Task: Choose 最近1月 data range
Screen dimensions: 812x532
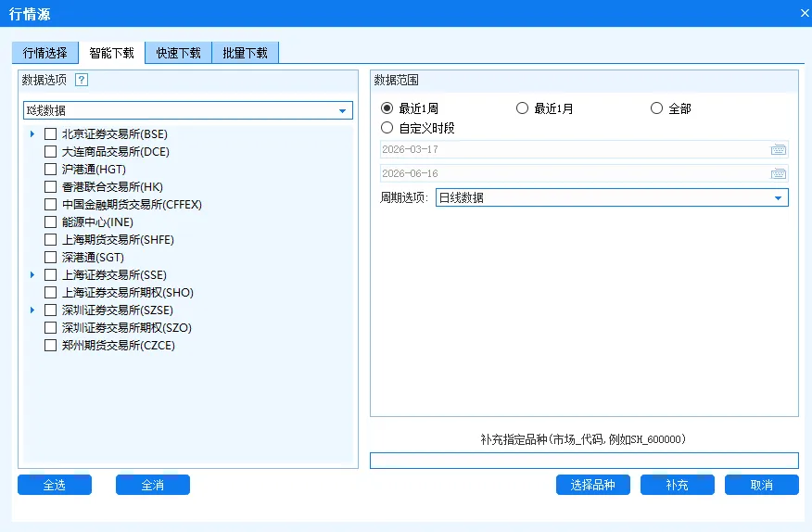Action: coord(522,108)
